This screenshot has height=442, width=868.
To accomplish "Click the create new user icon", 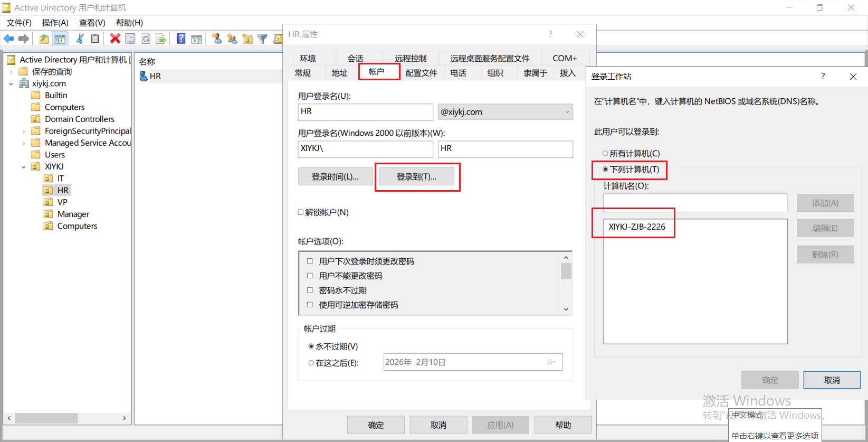I will click(x=216, y=39).
